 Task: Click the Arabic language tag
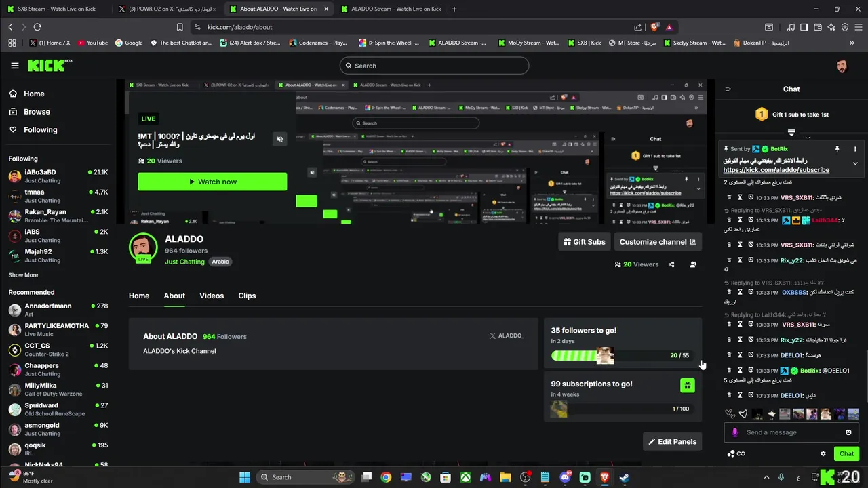220,262
